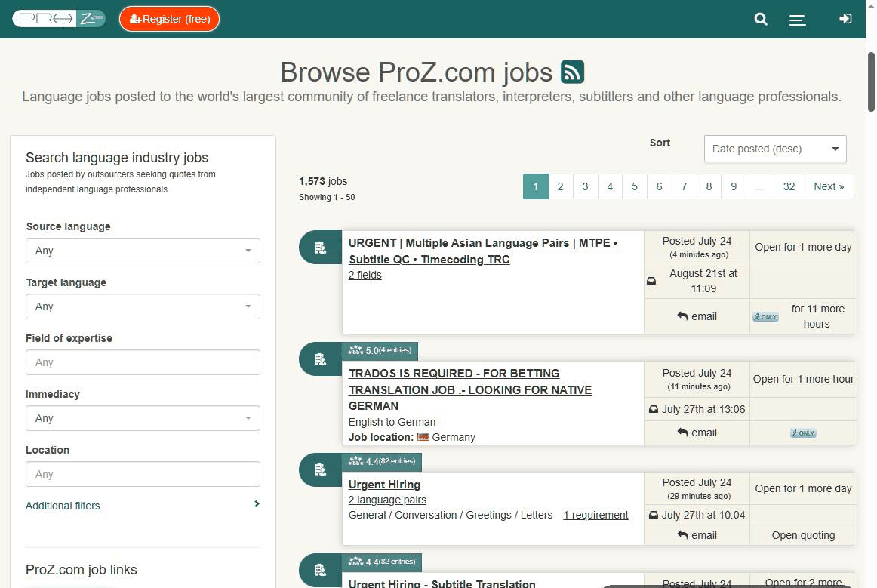Go to page 3 of results
Viewport: 877px width, 588px height.
585,186
